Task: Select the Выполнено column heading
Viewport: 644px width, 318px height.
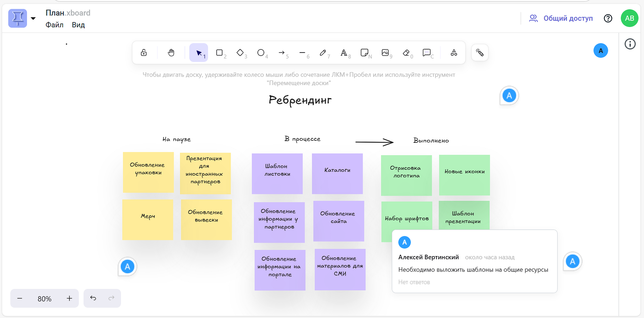Action: tap(431, 140)
